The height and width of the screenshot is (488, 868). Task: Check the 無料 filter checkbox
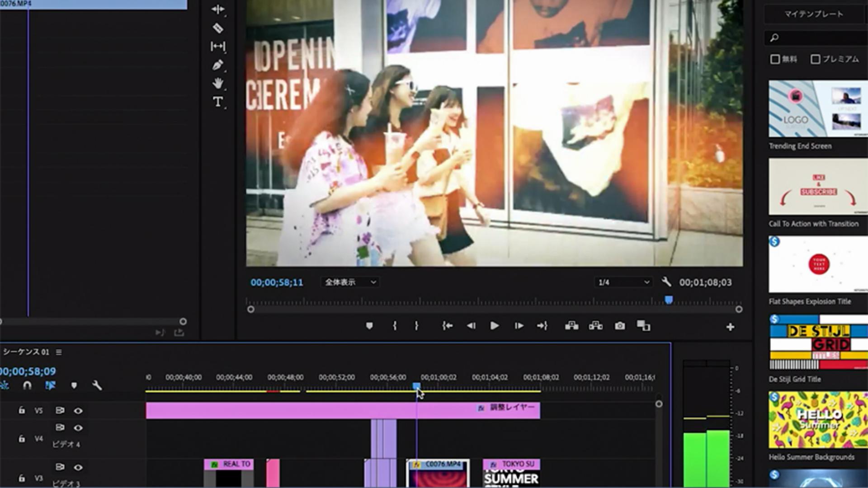[x=775, y=59]
